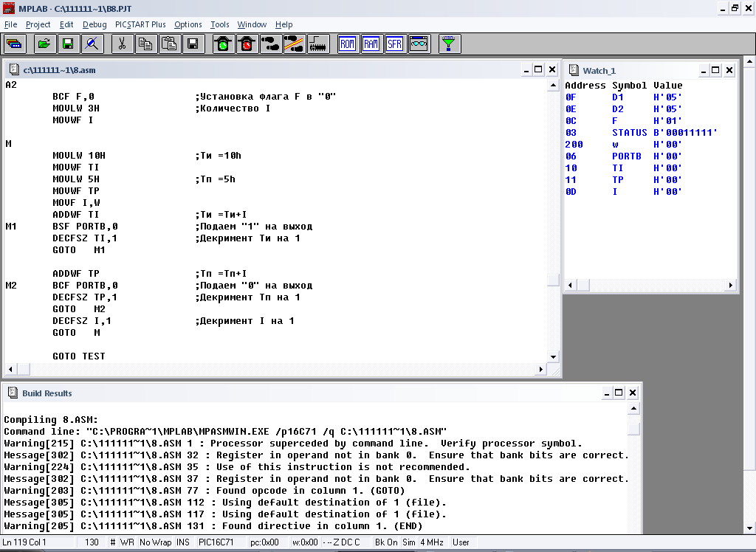The image size is (756, 552).
Task: Click the Build Results vertical scrollbar thumb
Action: click(633, 429)
